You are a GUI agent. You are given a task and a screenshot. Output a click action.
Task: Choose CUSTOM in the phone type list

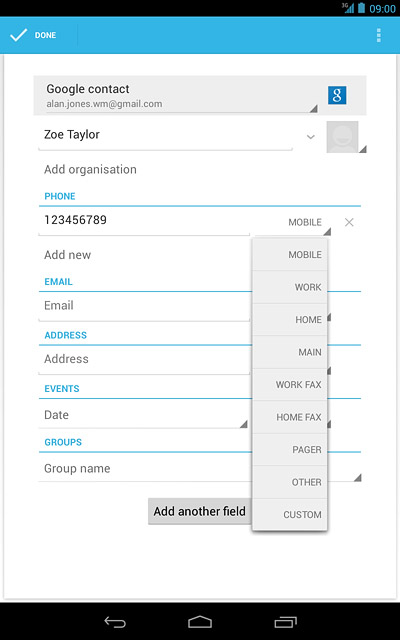(x=290, y=515)
